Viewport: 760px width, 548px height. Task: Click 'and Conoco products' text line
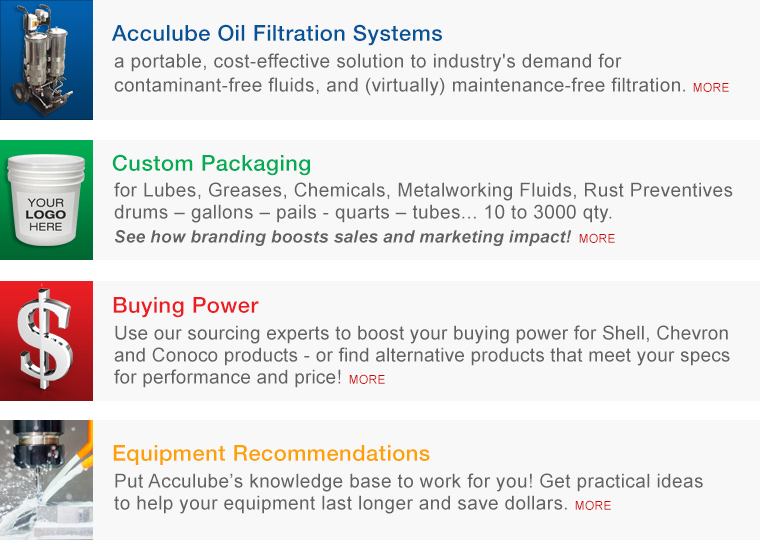tap(421, 356)
